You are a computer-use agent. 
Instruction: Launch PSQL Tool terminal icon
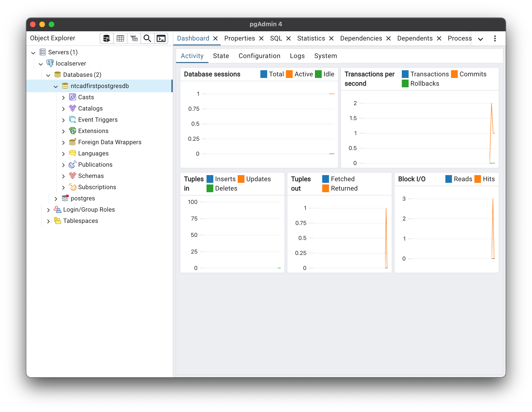pyautogui.click(x=161, y=38)
